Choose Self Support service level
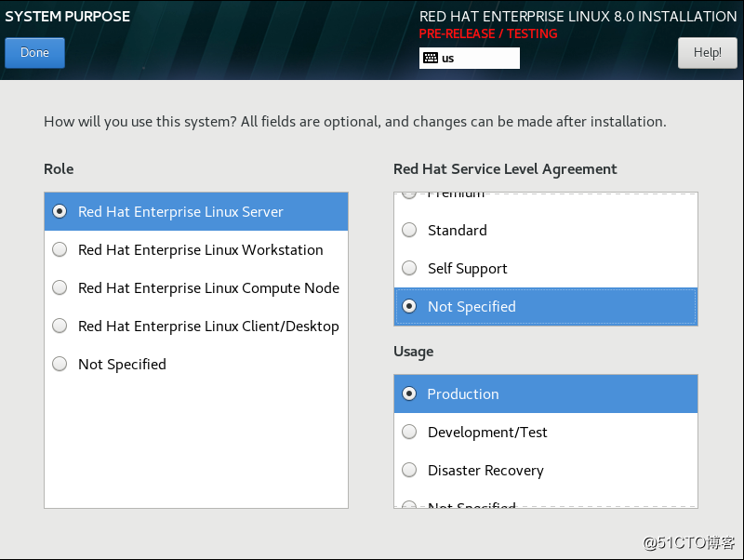744x560 pixels. pos(546,268)
